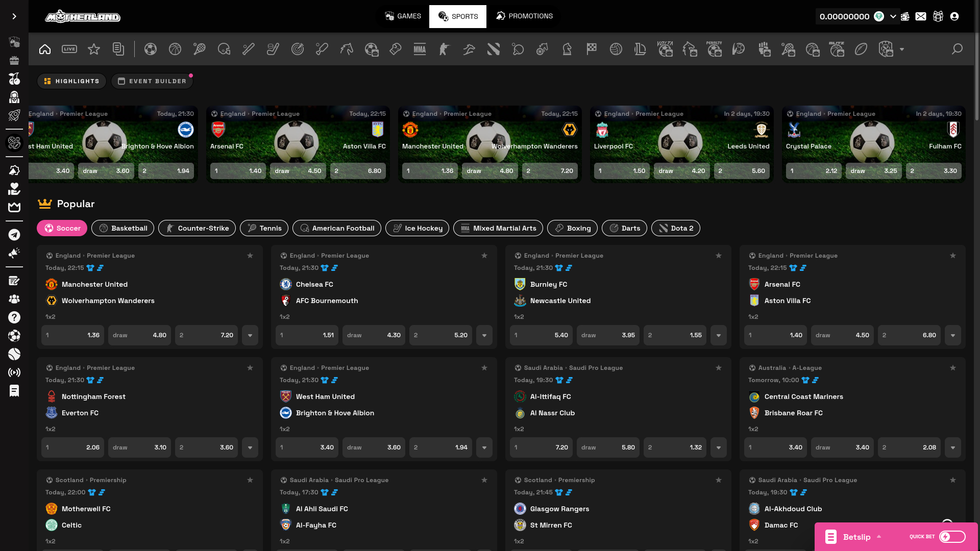Pick draw 4.30 odds for Chelsea match
The width and height of the screenshot is (980, 551).
pyautogui.click(x=374, y=335)
